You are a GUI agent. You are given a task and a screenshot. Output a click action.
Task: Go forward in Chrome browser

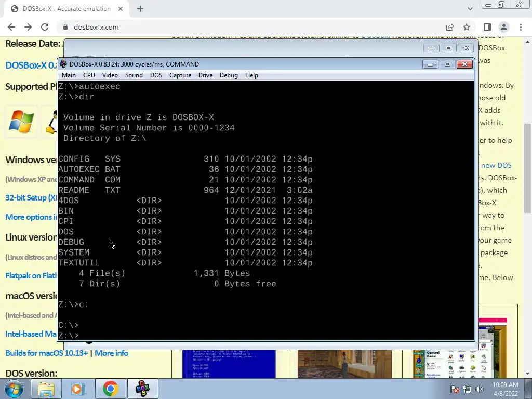coord(28,27)
